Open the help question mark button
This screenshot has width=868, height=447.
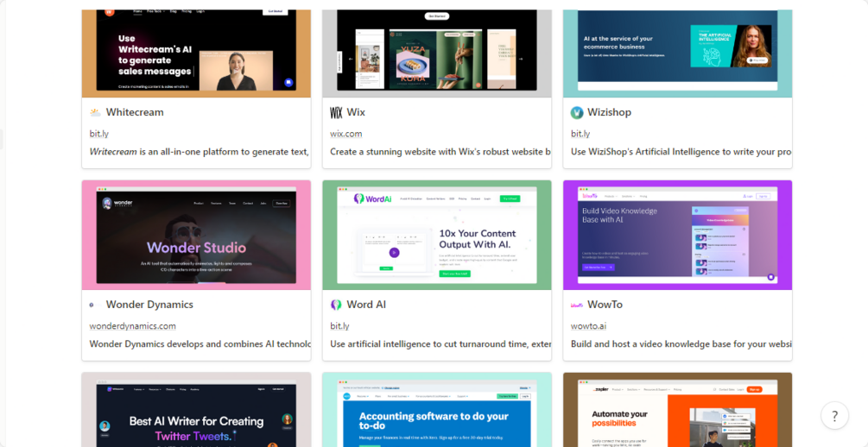[835, 415]
